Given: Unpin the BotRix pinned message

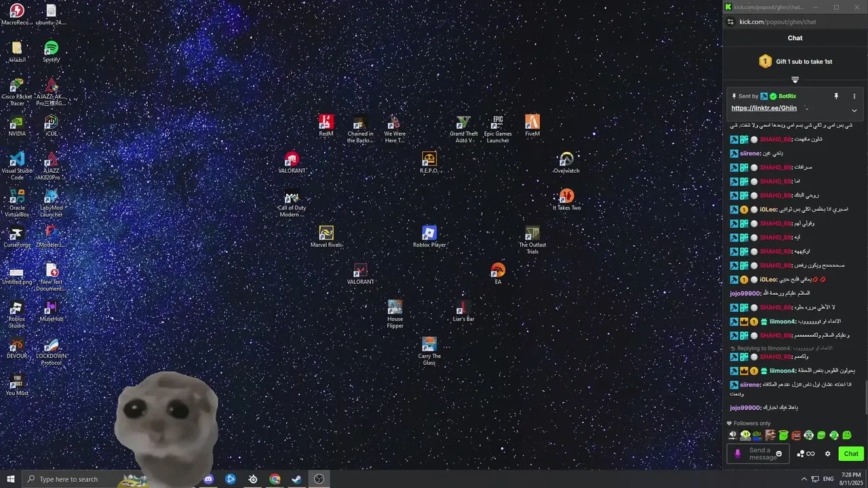Looking at the screenshot, I should [836, 96].
